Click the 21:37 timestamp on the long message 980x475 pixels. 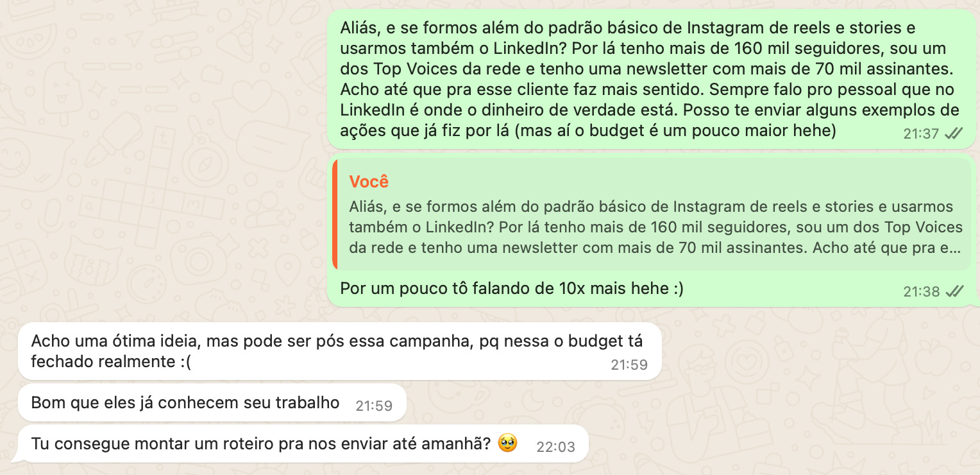tap(921, 134)
